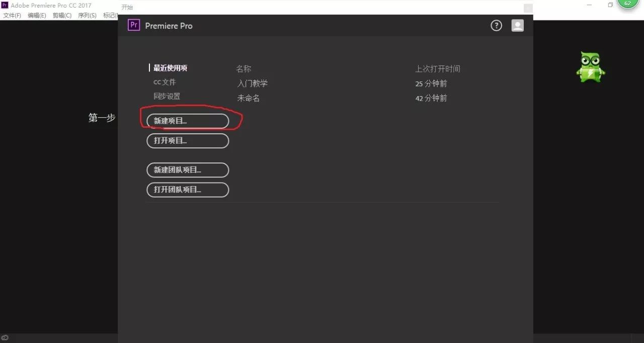Select the Recent (最近使用项) section
The width and height of the screenshot is (644, 343).
170,68
